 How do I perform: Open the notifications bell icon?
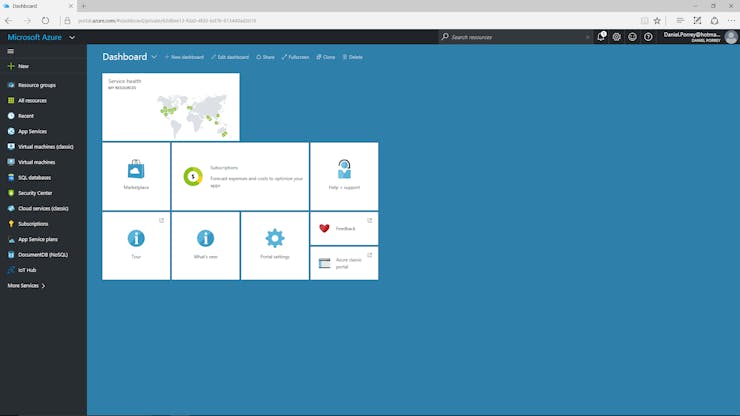pos(601,36)
